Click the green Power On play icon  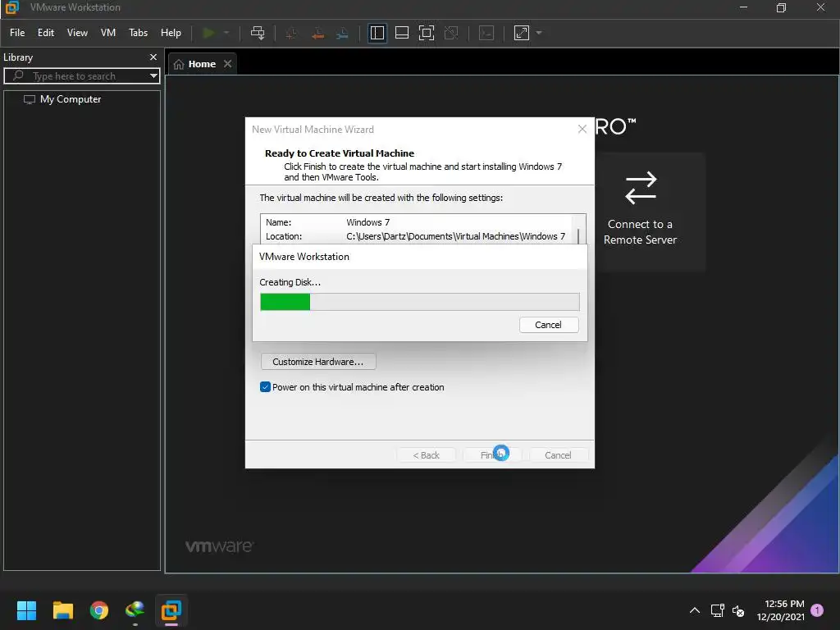tap(209, 33)
